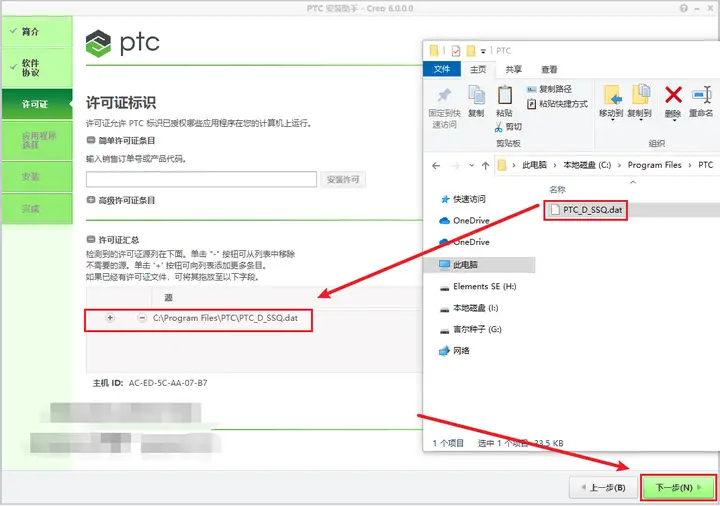The width and height of the screenshot is (720, 506).
Task: Click the help icon in installer title bar
Action: (684, 8)
